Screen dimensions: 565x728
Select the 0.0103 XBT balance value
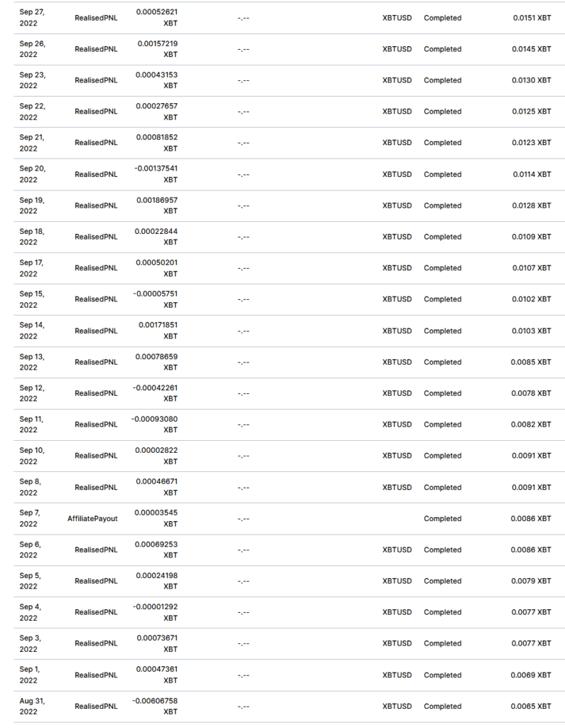pos(532,331)
